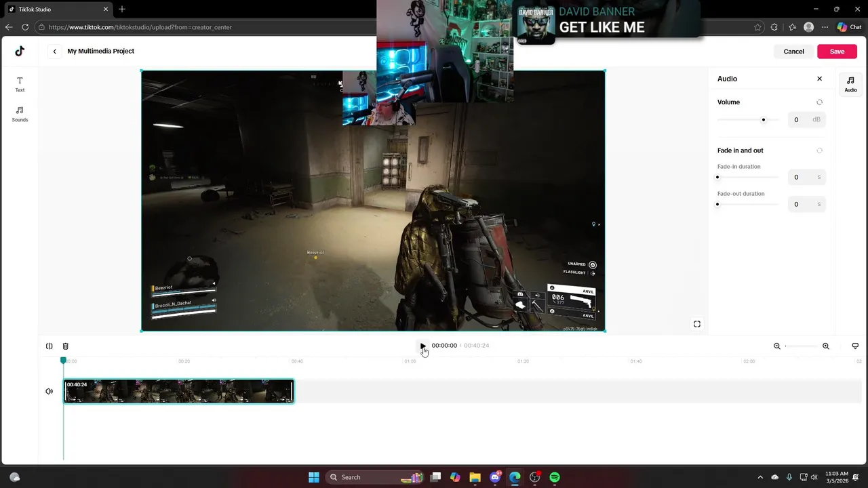Toggle fullscreen preview icon
868x488 pixels.
click(x=697, y=324)
